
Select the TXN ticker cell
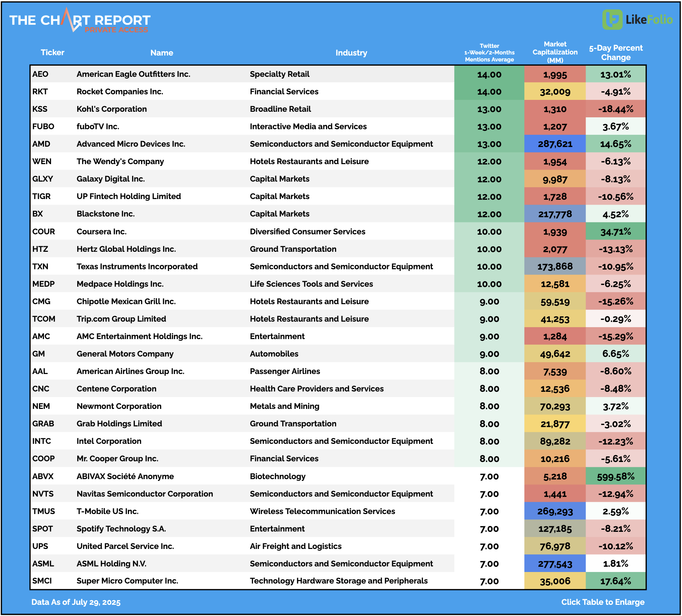(40, 266)
